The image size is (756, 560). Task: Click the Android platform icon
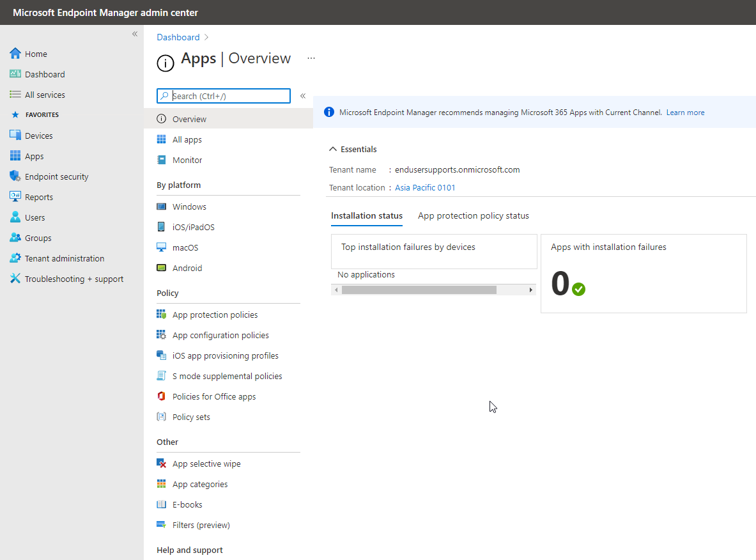tap(162, 268)
